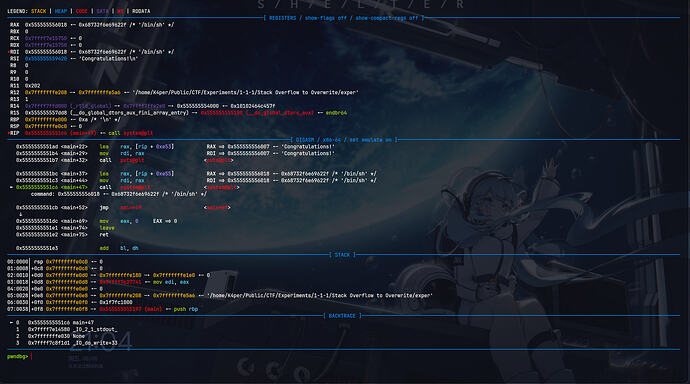The width and height of the screenshot is (690, 384).
Task: Click backtrace frame 2 None
Action: click(50, 336)
